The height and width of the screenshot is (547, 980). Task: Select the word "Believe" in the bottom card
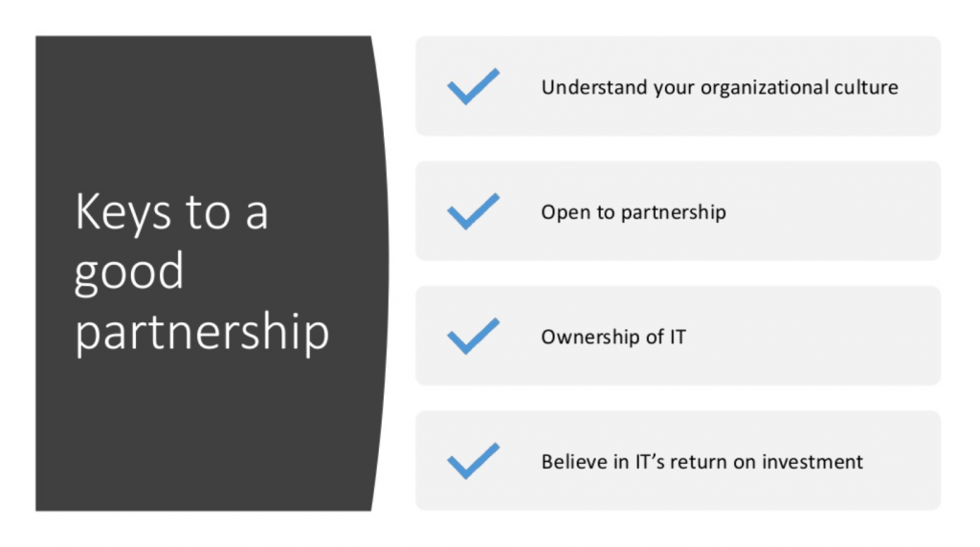click(x=574, y=462)
